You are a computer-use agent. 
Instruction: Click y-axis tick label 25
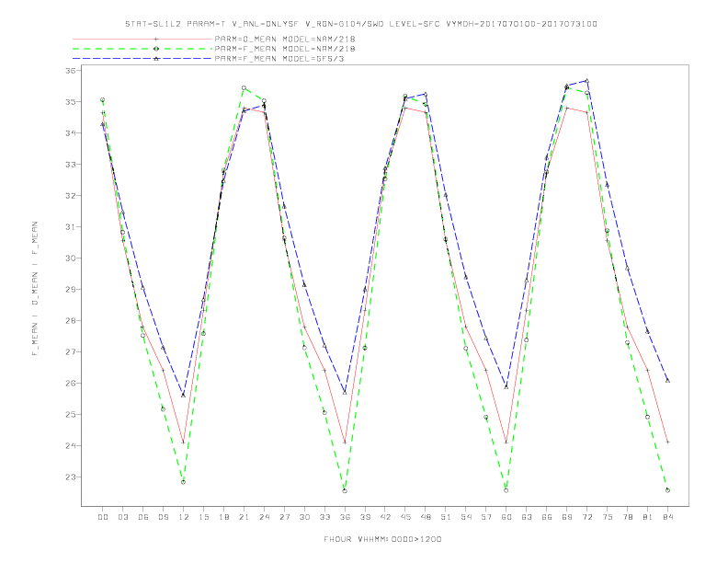click(71, 414)
